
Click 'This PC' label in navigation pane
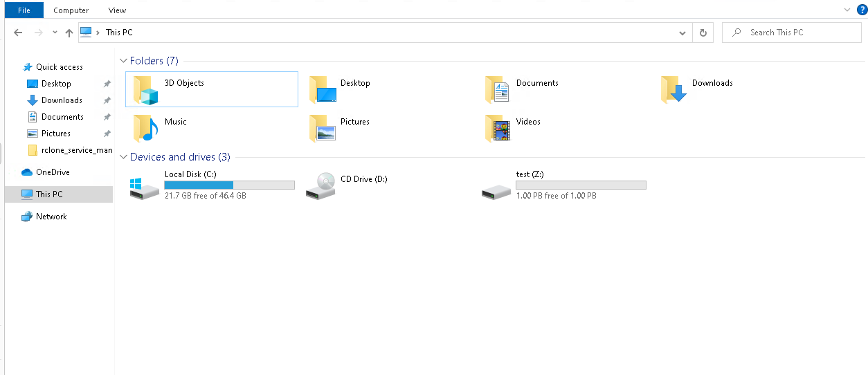[x=49, y=194]
